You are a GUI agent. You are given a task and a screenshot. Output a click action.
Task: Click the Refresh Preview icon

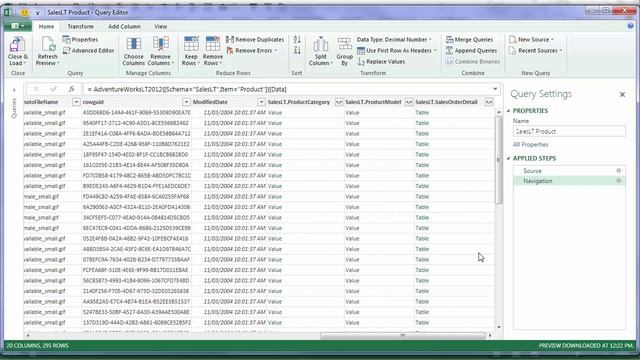47,44
